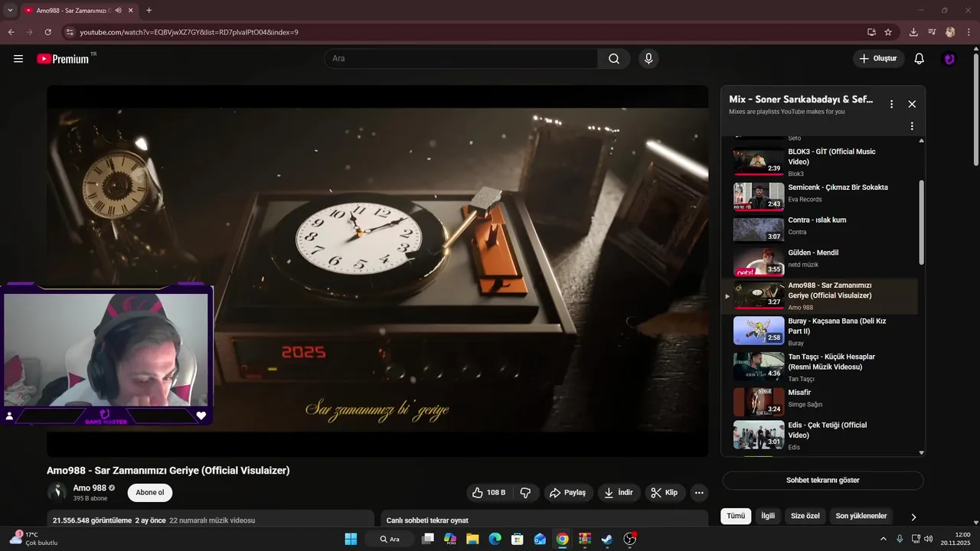The image size is (980, 551).
Task: Click video title Sar Zamanımızı Geriye
Action: [168, 471]
